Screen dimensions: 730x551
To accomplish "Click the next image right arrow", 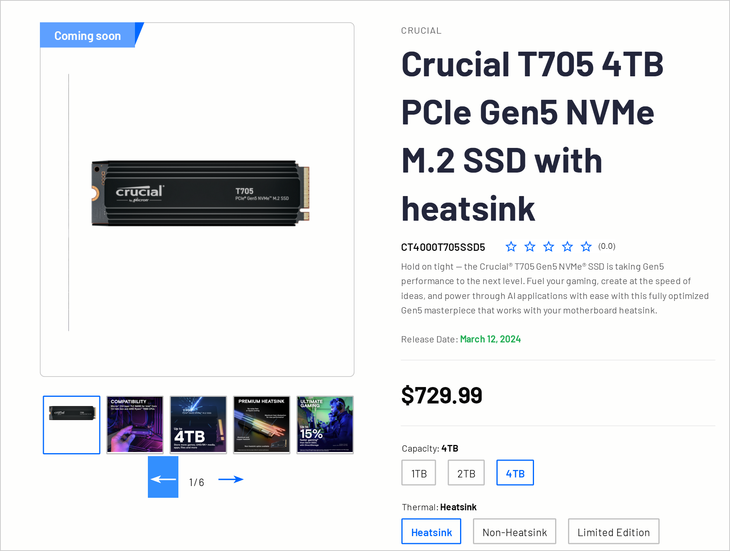I will pos(231,479).
